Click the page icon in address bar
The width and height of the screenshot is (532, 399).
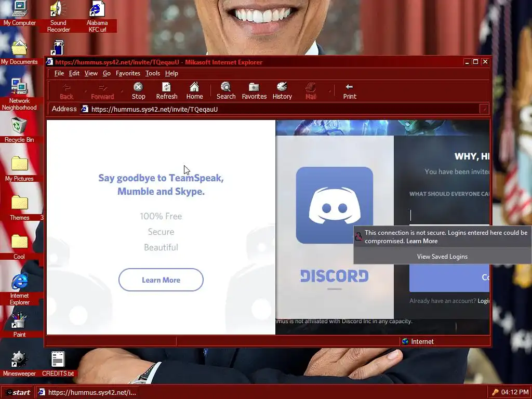85,109
